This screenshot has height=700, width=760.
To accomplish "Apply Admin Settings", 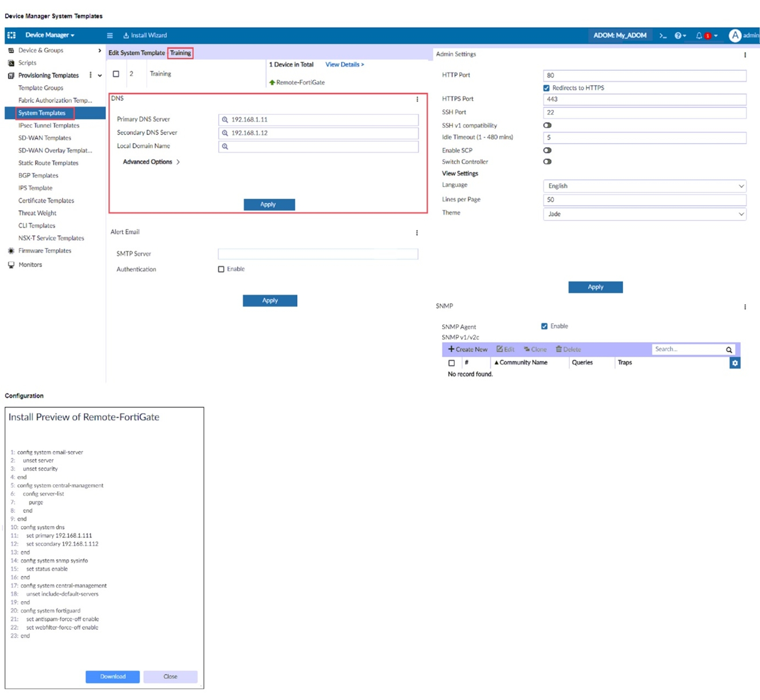I will click(595, 287).
